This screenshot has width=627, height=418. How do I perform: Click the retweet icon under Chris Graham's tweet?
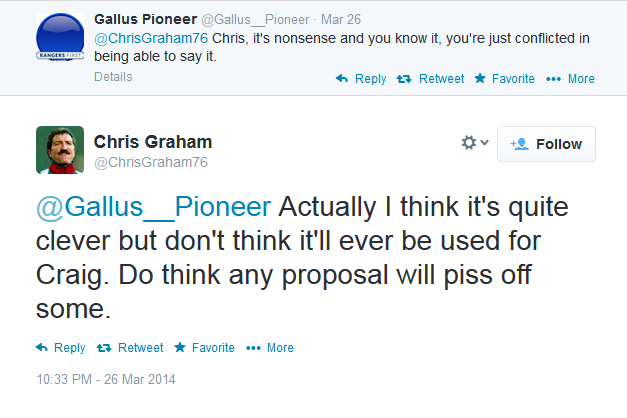104,348
